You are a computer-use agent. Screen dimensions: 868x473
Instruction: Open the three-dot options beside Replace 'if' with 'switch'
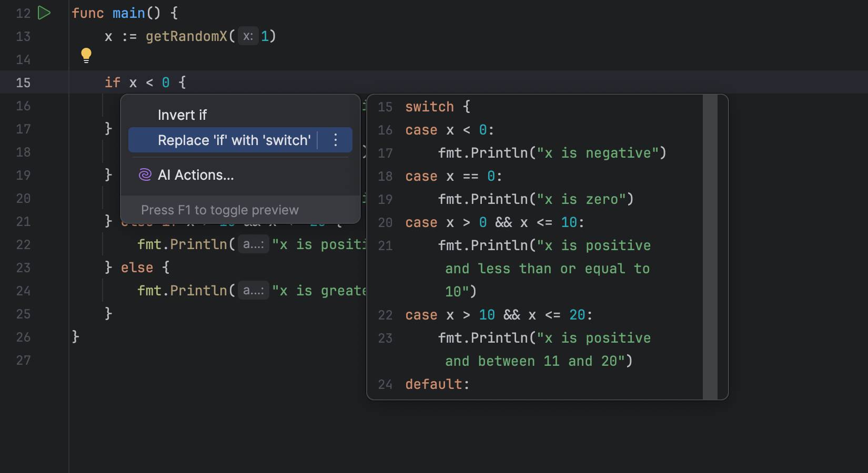point(336,140)
